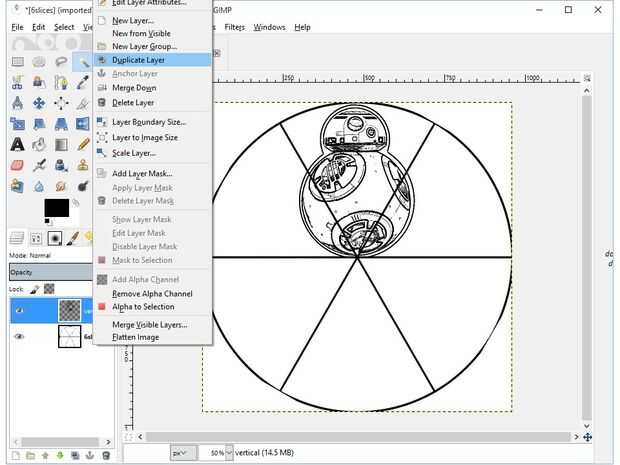Open the Filters menu in menu bar
The image size is (620, 465).
234,27
